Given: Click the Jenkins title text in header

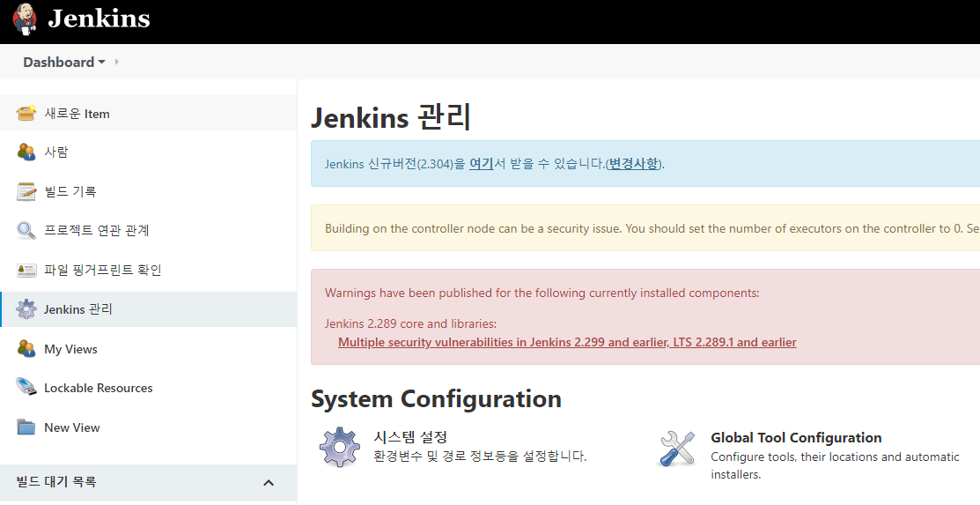Looking at the screenshot, I should pos(99,19).
